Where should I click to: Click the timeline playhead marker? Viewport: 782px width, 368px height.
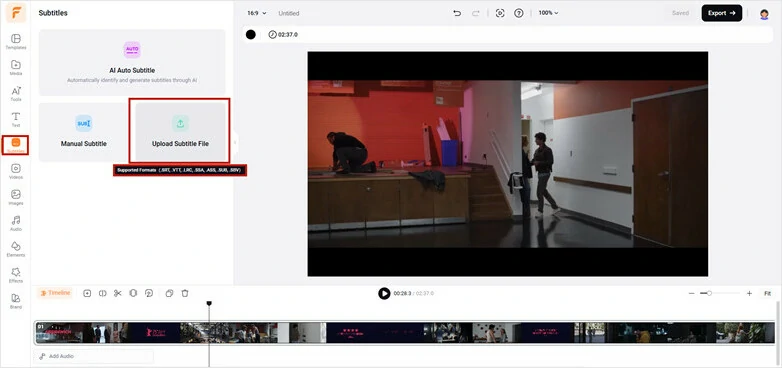click(x=209, y=303)
